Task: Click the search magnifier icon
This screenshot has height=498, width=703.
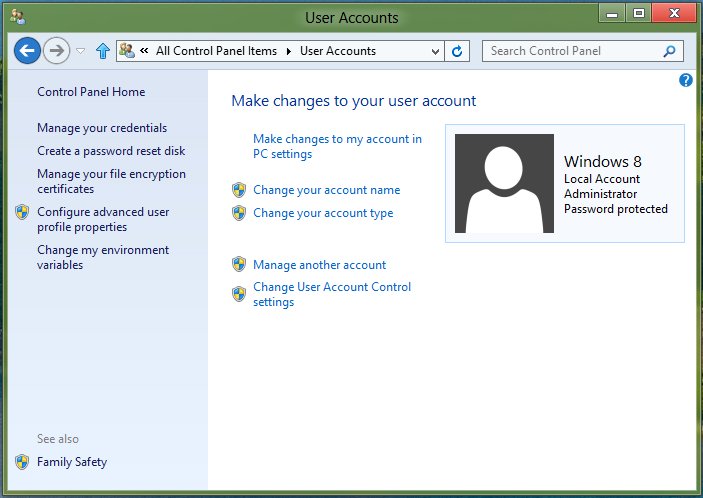Action: click(669, 51)
